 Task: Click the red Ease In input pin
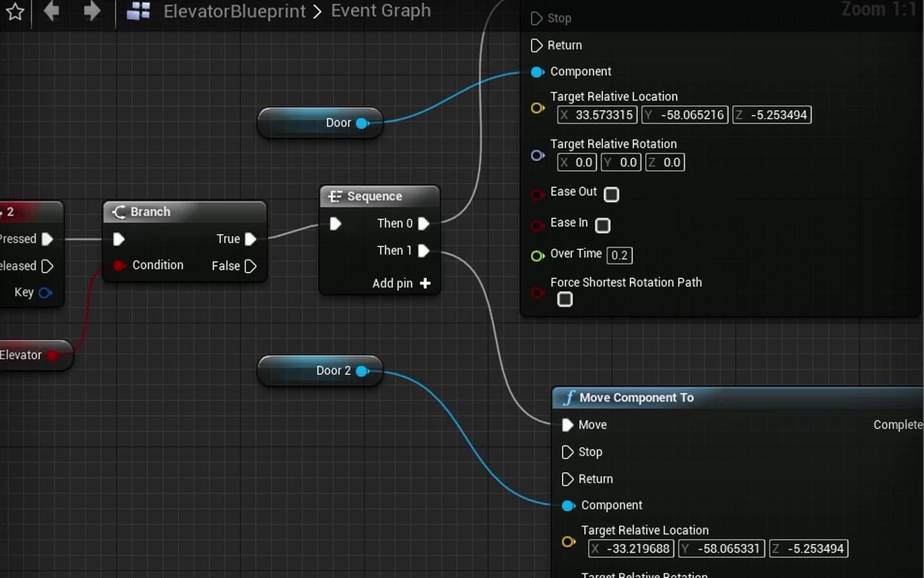click(537, 226)
